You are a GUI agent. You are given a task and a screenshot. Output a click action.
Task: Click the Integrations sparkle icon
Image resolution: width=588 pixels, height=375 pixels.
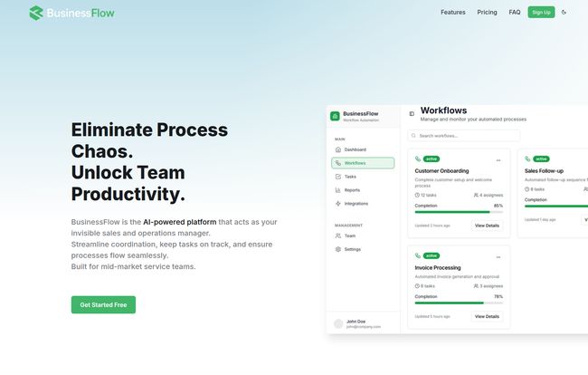(338, 204)
